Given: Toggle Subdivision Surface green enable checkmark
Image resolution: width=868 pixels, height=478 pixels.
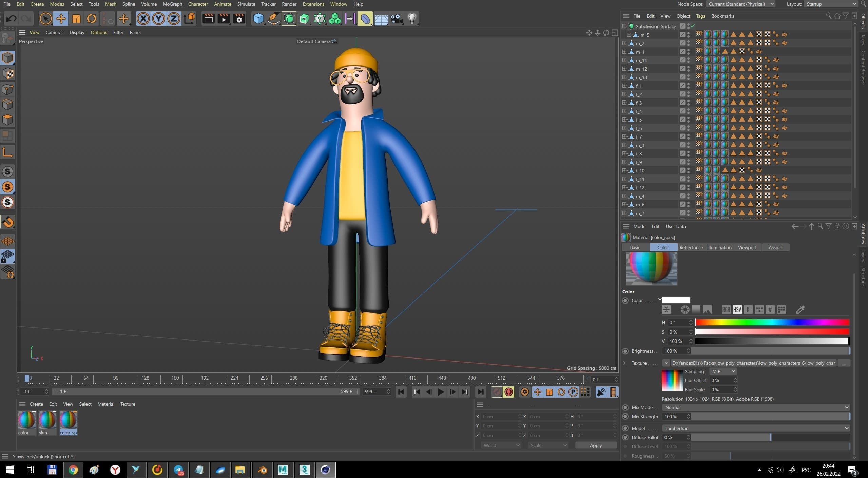Looking at the screenshot, I should 692,26.
